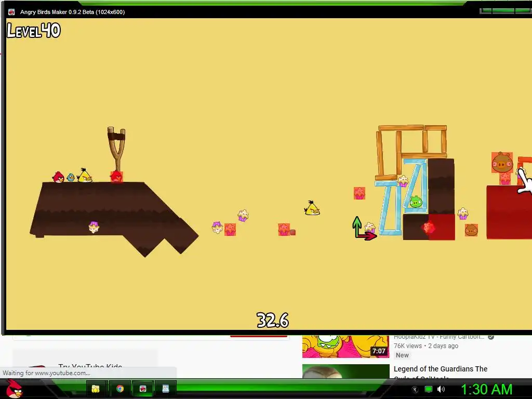
Task: Select the short top-right wooden plank
Action: 436,128
